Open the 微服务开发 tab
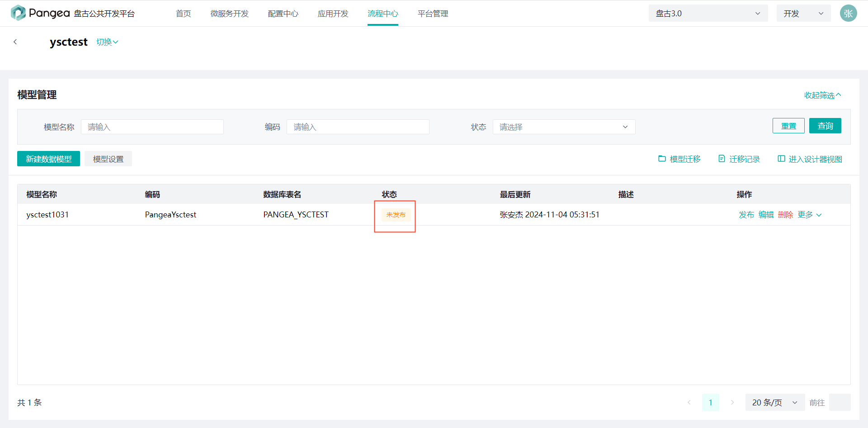Viewport: 868px width, 428px height. pyautogui.click(x=229, y=14)
